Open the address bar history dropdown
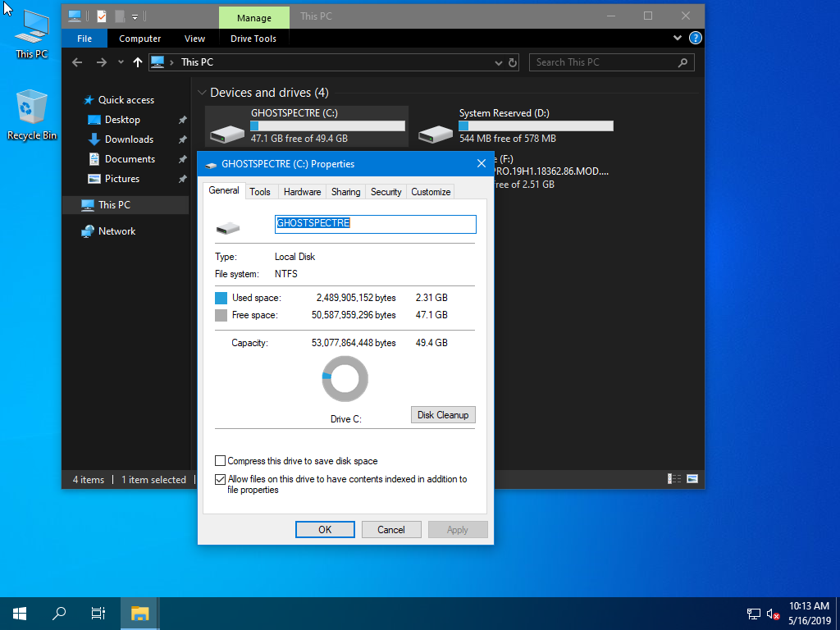The width and height of the screenshot is (840, 630). [x=498, y=62]
